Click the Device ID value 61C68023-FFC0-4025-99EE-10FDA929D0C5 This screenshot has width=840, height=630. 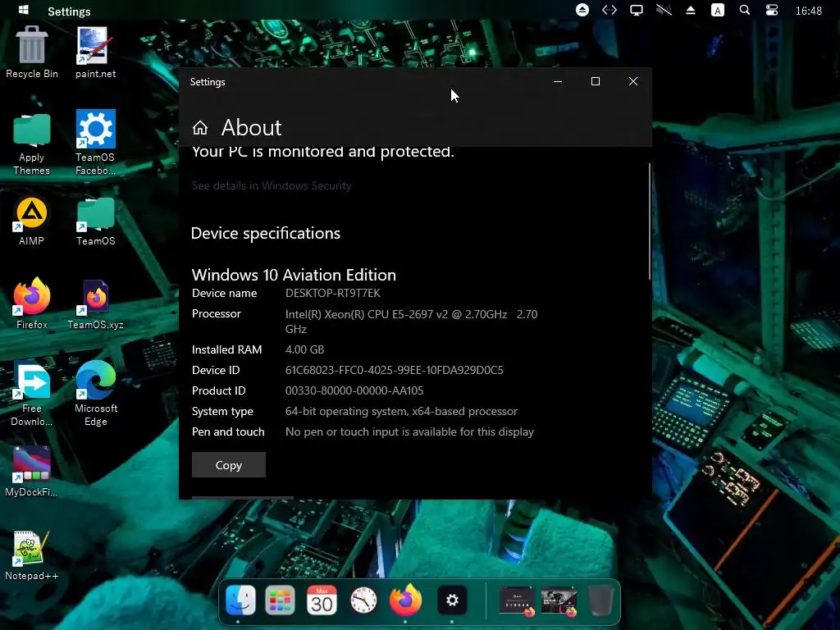(x=395, y=370)
